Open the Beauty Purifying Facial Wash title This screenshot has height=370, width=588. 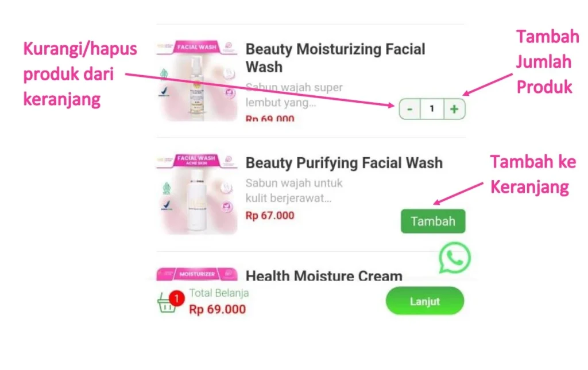point(344,163)
